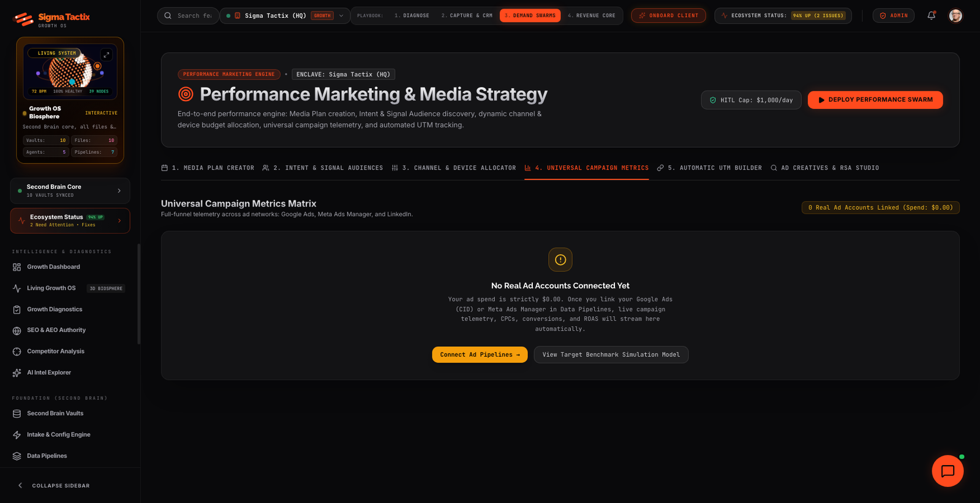980x503 pixels.
Task: Click the Media Plan Creator calendar icon
Action: 164,168
